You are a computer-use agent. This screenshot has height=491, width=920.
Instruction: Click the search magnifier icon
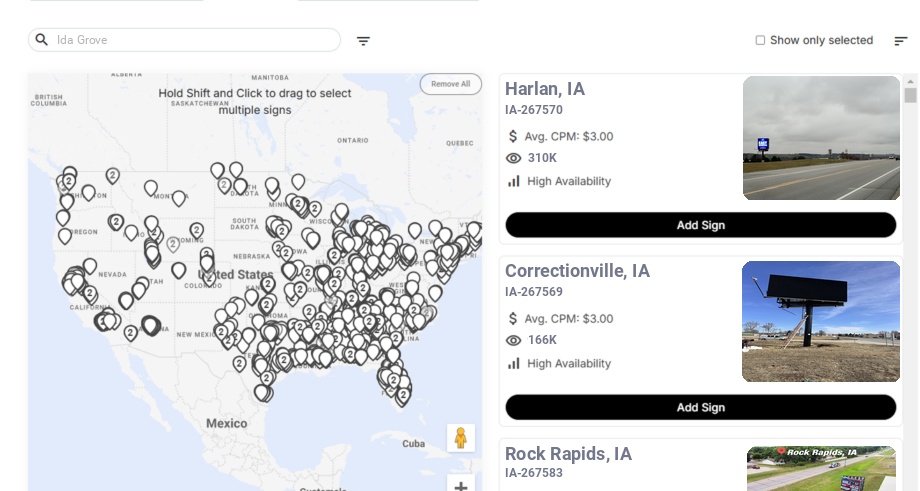[42, 40]
